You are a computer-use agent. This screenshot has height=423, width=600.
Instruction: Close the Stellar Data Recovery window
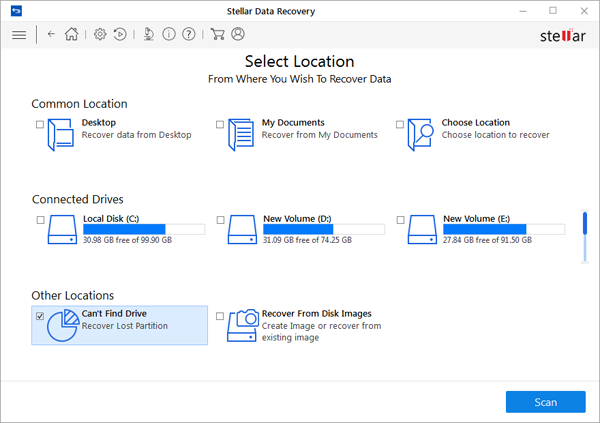coord(584,11)
